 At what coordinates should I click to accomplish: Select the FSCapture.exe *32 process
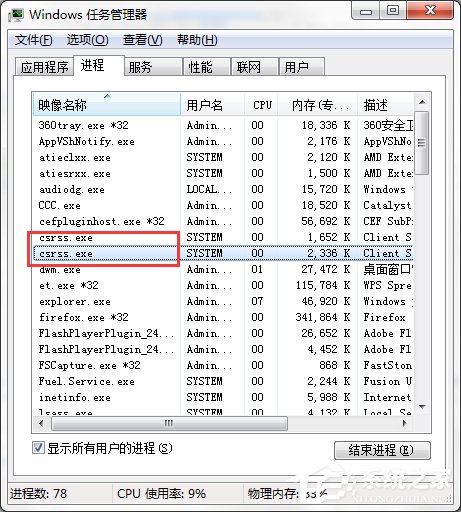tap(223, 365)
